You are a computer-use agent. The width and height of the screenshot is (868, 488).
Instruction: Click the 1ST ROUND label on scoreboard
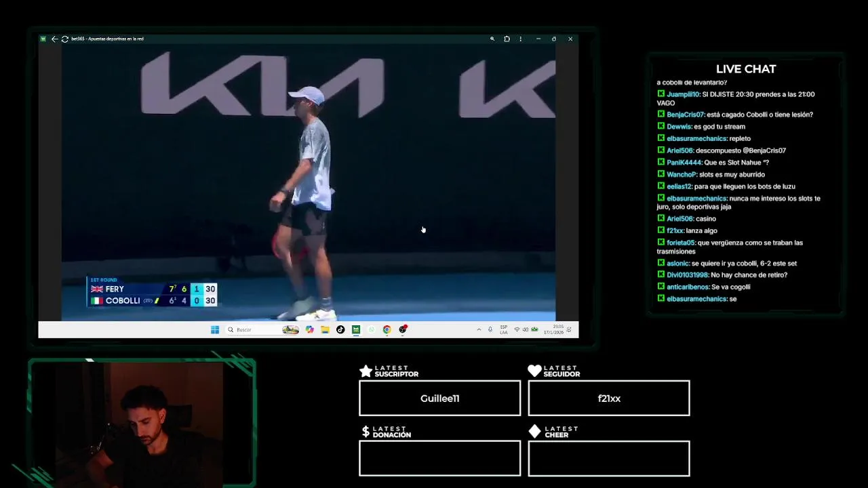[x=104, y=280]
